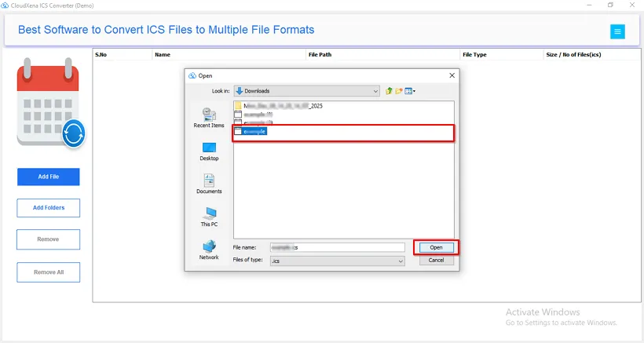Screen dimensions: 644x343
Task: Click the Open dialog title icon
Action: 192,75
